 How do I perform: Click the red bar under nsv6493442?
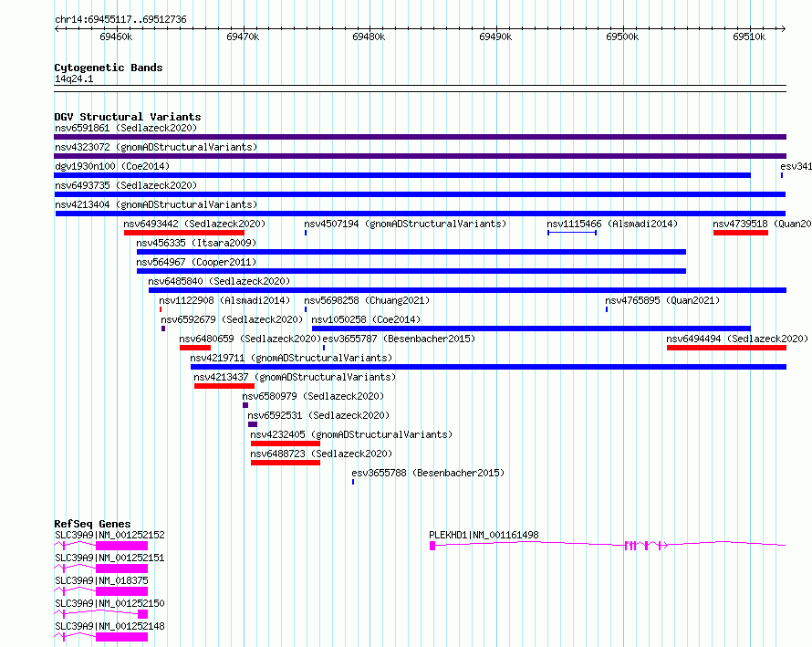tap(183, 233)
